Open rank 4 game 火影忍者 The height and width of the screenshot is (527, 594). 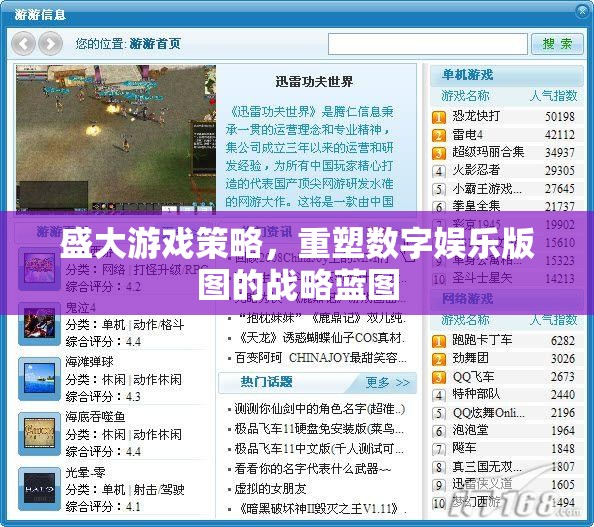pyautogui.click(x=476, y=170)
